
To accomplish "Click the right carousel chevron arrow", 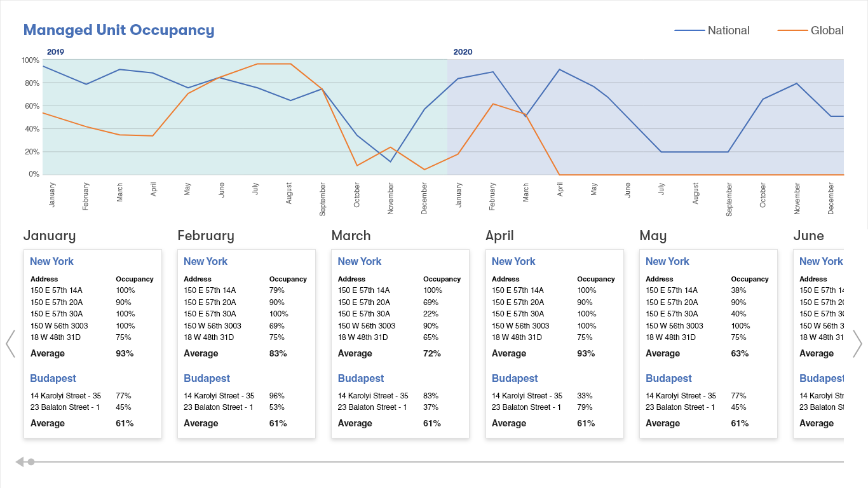I will (x=857, y=344).
